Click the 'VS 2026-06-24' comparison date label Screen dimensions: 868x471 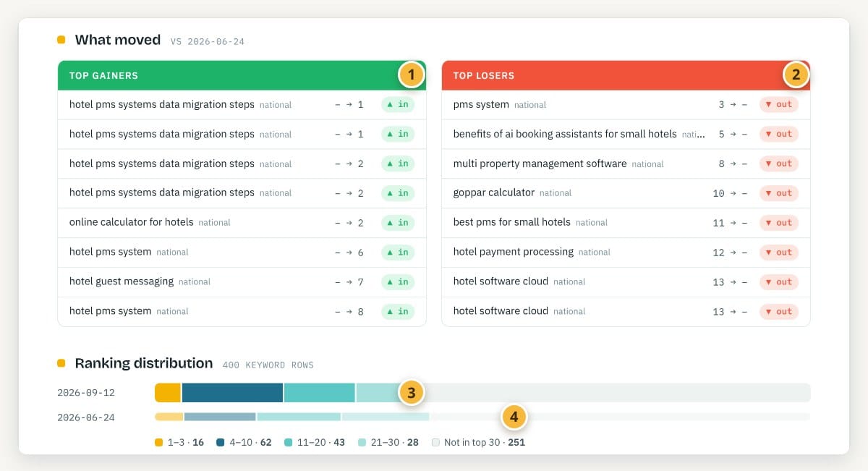[208, 42]
